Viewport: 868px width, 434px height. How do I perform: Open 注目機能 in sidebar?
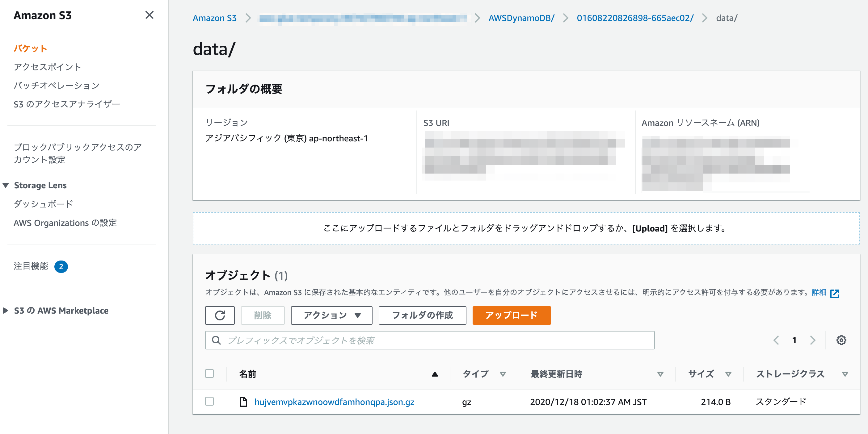[x=31, y=266]
